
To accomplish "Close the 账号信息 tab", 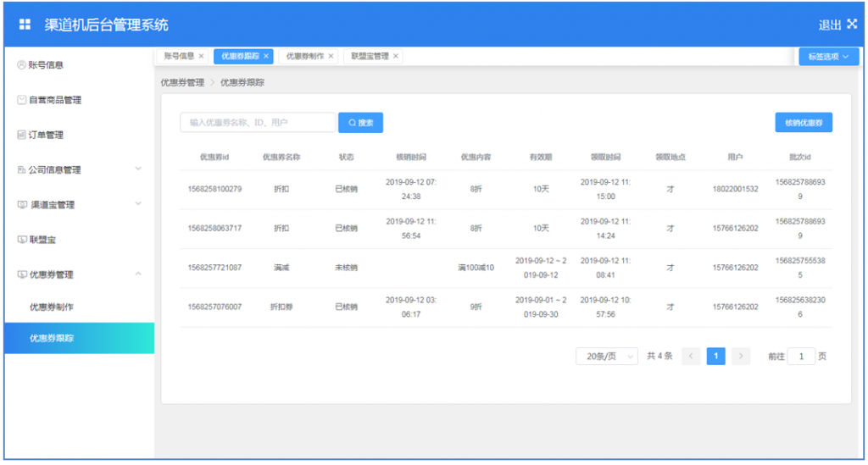I will pyautogui.click(x=202, y=56).
